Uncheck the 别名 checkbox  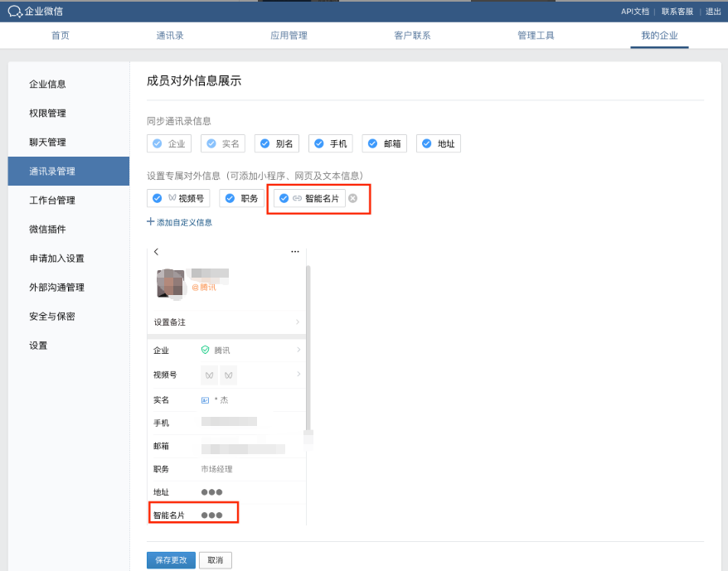pyautogui.click(x=265, y=143)
